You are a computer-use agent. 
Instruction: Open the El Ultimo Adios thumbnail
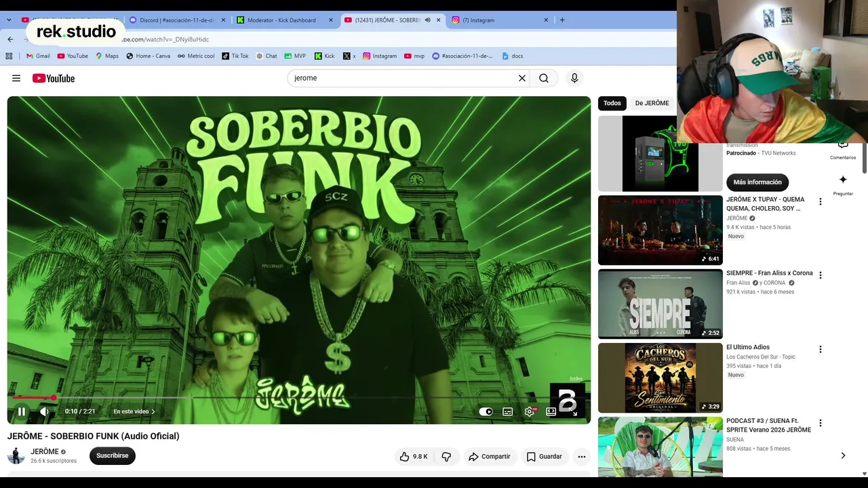point(660,378)
